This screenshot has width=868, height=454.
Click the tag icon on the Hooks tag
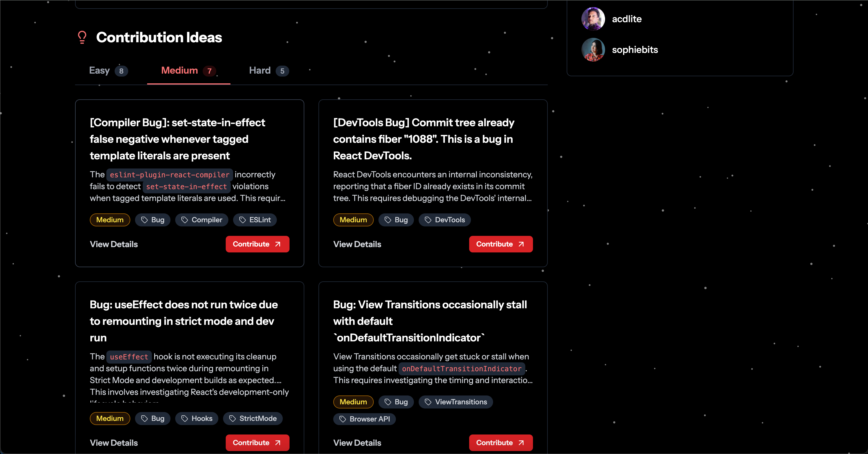[184, 418]
